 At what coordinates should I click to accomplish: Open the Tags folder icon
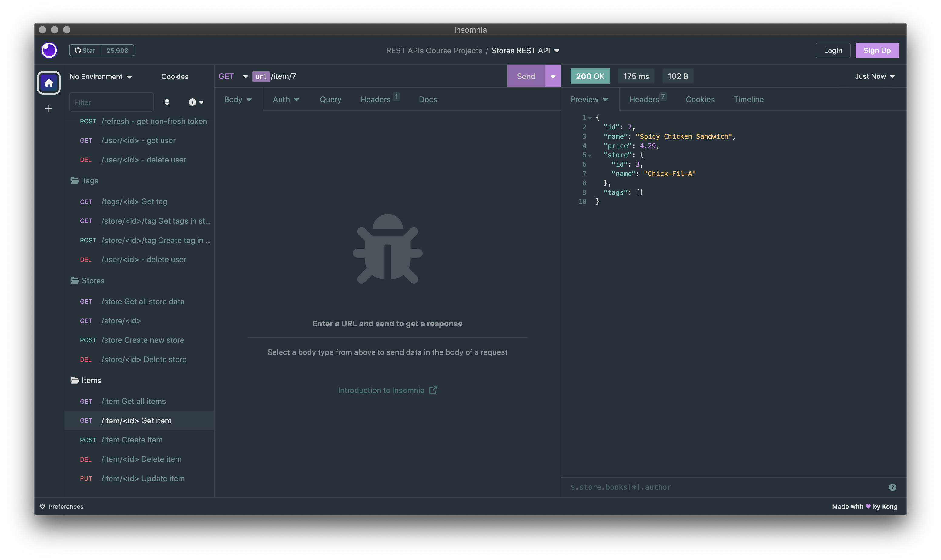(75, 180)
